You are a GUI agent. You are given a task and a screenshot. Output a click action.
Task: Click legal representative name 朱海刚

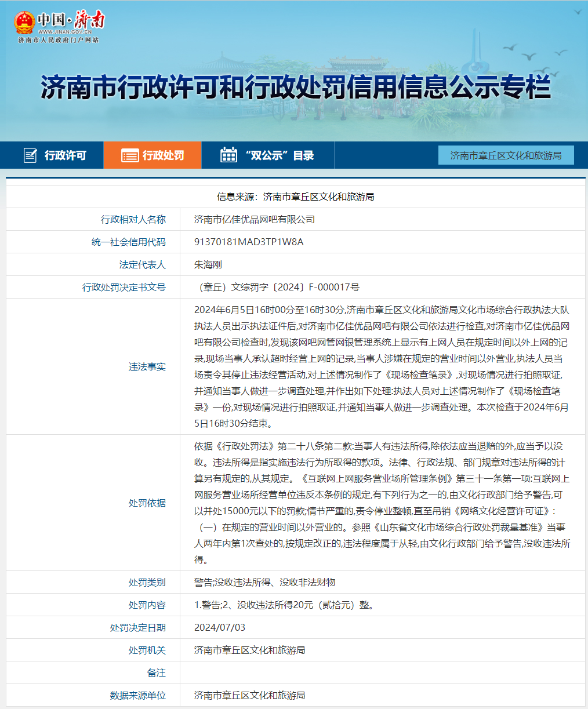(x=208, y=265)
